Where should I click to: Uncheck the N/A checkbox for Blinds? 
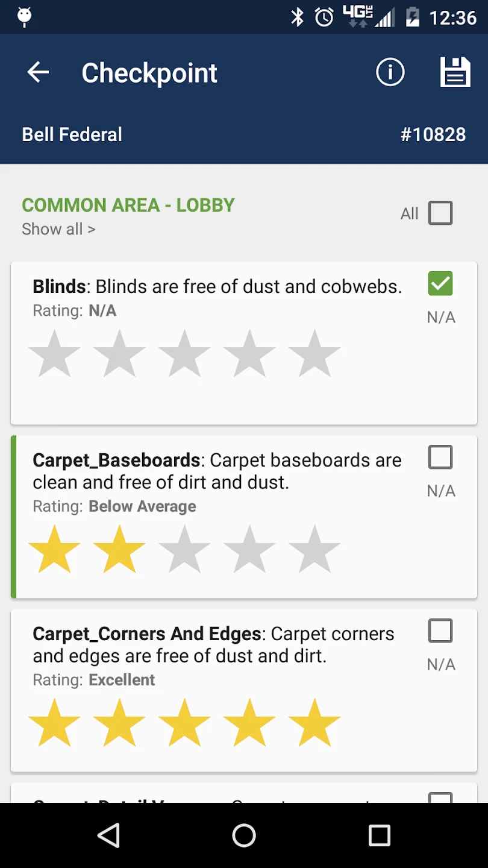pyautogui.click(x=440, y=284)
